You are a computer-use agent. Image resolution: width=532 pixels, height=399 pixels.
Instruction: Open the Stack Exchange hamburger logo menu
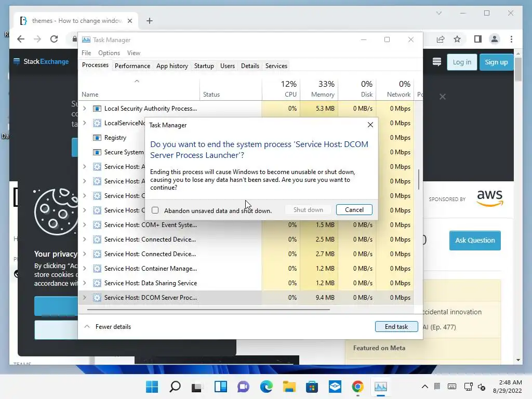click(x=16, y=61)
